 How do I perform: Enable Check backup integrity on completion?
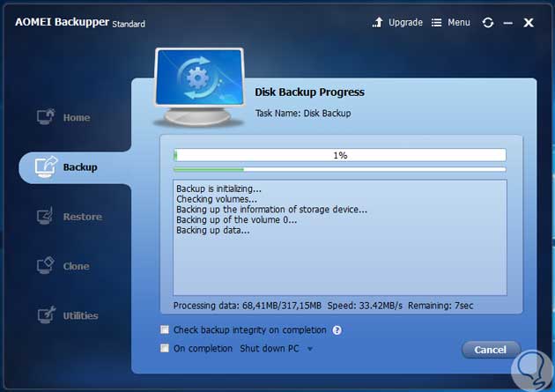(165, 329)
